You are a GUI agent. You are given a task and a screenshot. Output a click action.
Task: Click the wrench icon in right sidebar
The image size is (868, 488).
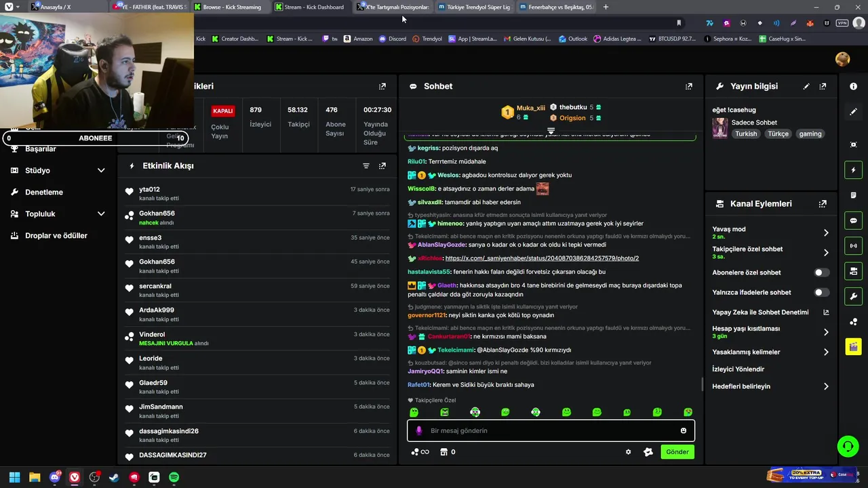pos(853,296)
